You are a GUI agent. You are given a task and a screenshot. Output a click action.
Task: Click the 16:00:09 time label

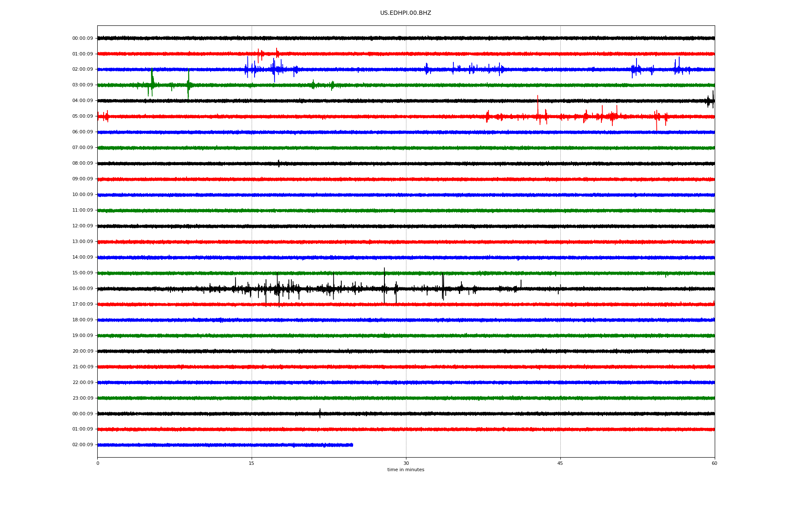point(82,289)
